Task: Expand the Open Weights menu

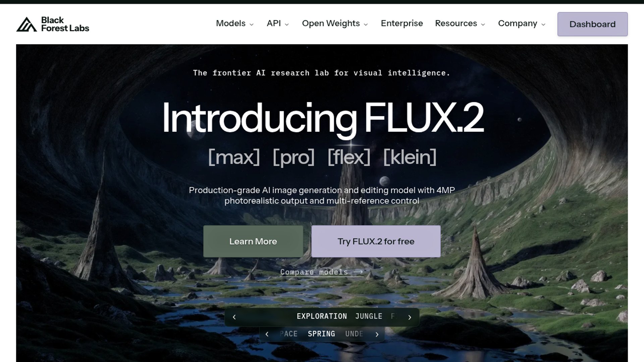Action: click(x=335, y=23)
